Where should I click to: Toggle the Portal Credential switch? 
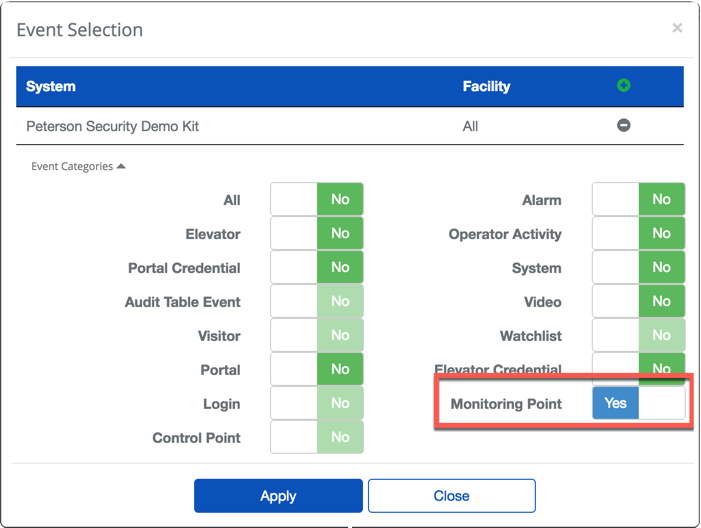click(317, 268)
